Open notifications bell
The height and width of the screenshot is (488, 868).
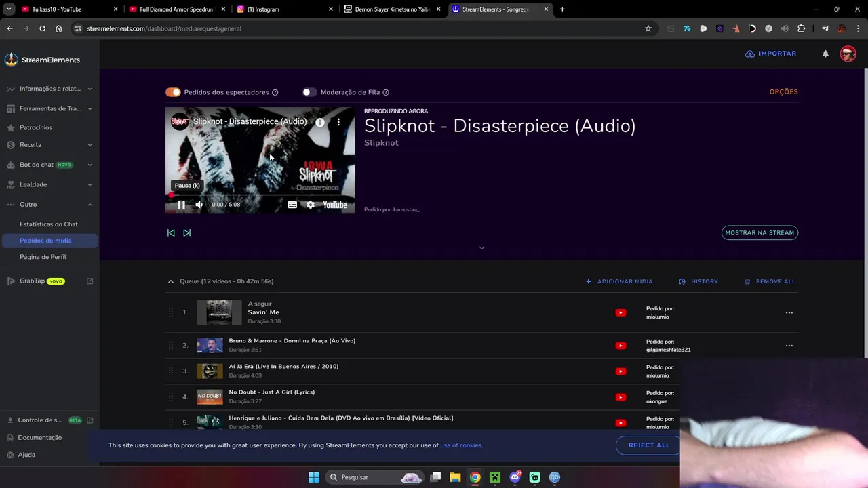pos(825,54)
